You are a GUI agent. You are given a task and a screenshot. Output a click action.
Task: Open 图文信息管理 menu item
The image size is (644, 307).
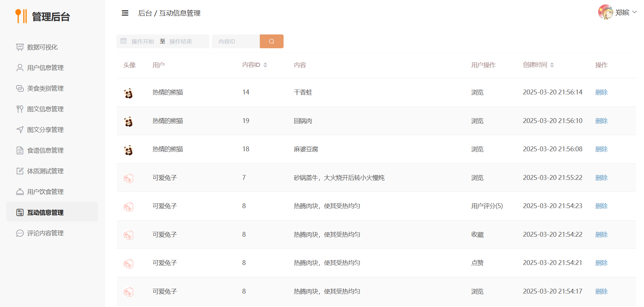(x=52, y=109)
